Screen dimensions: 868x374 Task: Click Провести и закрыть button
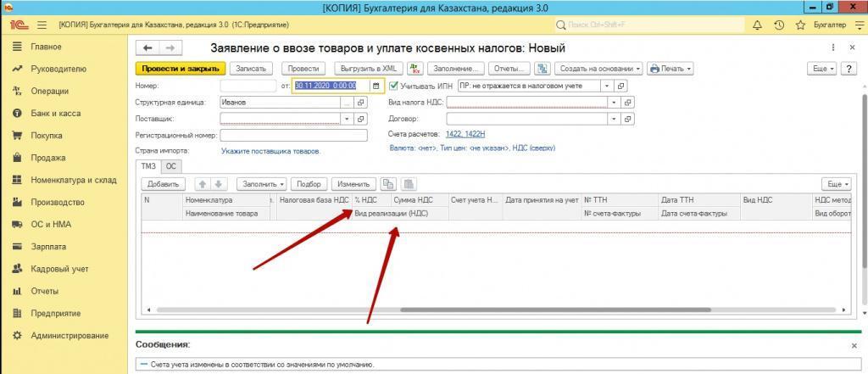click(x=181, y=69)
